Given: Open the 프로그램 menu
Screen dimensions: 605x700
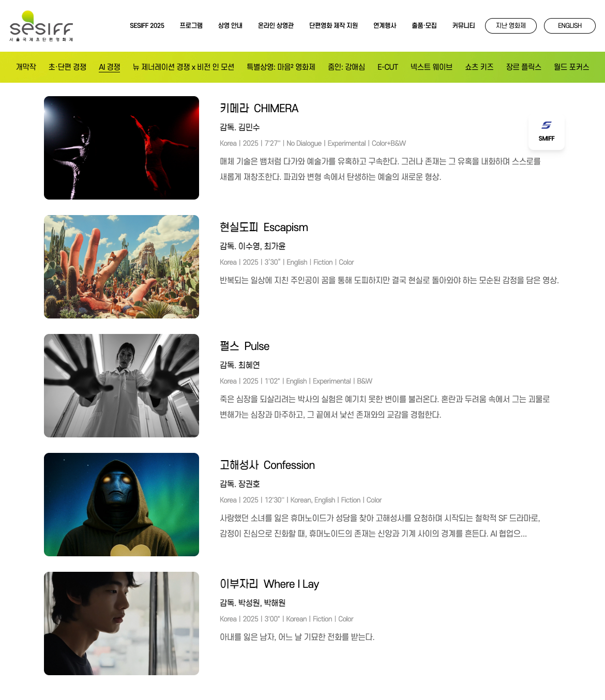Looking at the screenshot, I should 191,25.
